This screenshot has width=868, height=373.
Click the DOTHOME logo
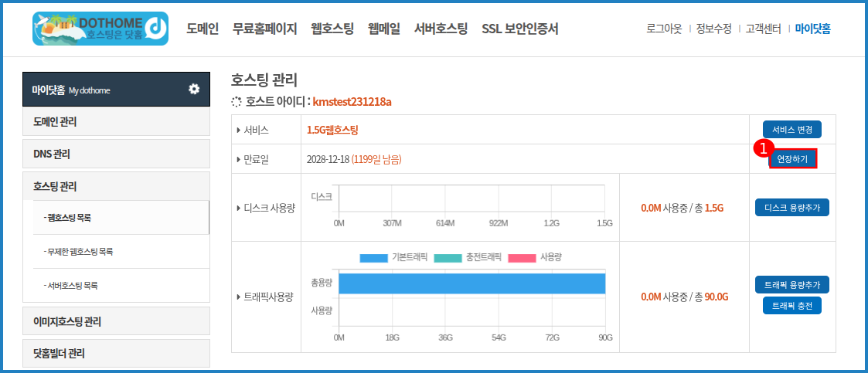(100, 29)
